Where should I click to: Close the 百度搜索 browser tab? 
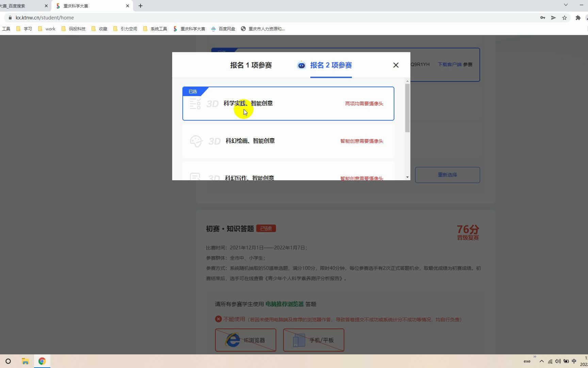(x=46, y=6)
